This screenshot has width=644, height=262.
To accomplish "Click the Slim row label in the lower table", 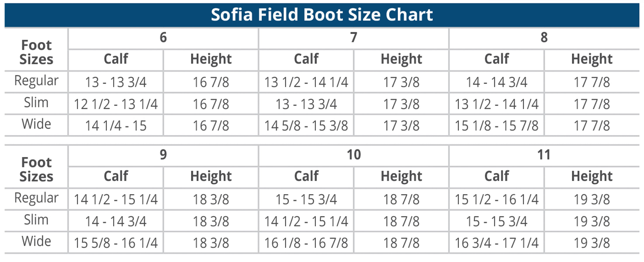I will click(36, 220).
